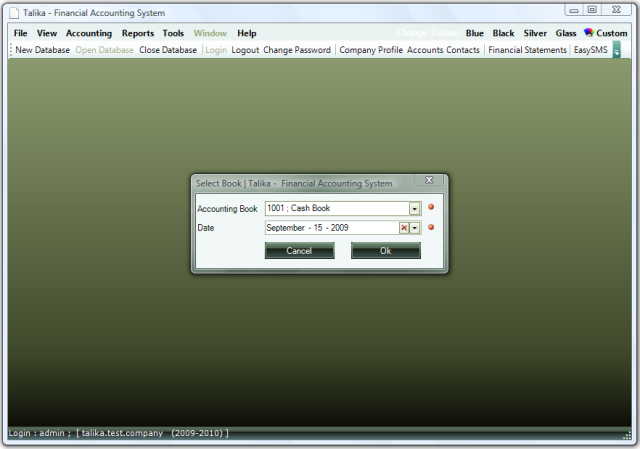The height and width of the screenshot is (449, 640).
Task: Open the Date picker dropdown
Action: (415, 228)
